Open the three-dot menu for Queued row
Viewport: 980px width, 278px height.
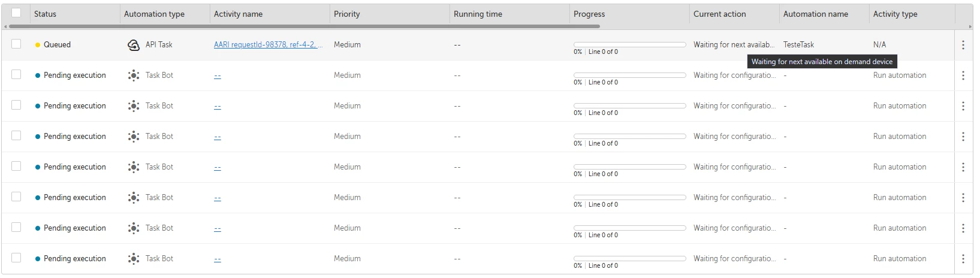click(x=963, y=45)
